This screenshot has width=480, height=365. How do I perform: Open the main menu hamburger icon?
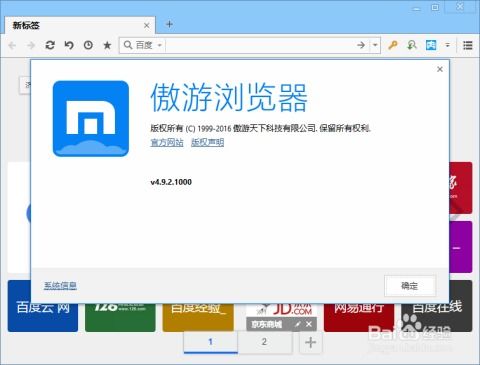click(468, 45)
